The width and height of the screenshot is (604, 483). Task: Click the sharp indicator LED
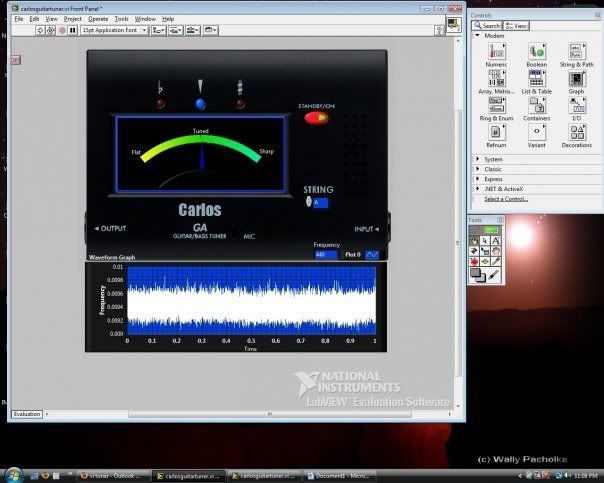click(240, 104)
